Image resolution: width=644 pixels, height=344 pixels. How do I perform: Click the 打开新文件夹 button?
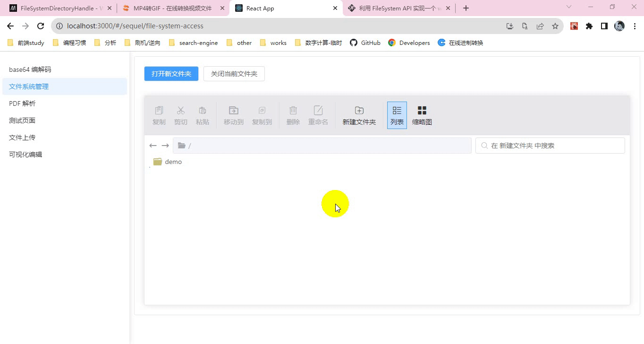pyautogui.click(x=171, y=74)
